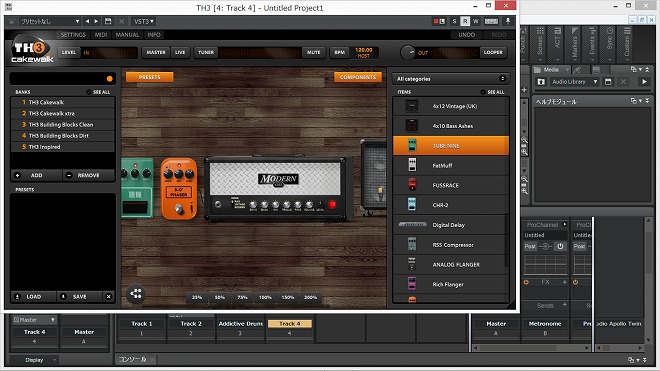This screenshot has height=371, width=660.
Task: Open the MANUAL menu in TH3
Action: pyautogui.click(x=127, y=35)
